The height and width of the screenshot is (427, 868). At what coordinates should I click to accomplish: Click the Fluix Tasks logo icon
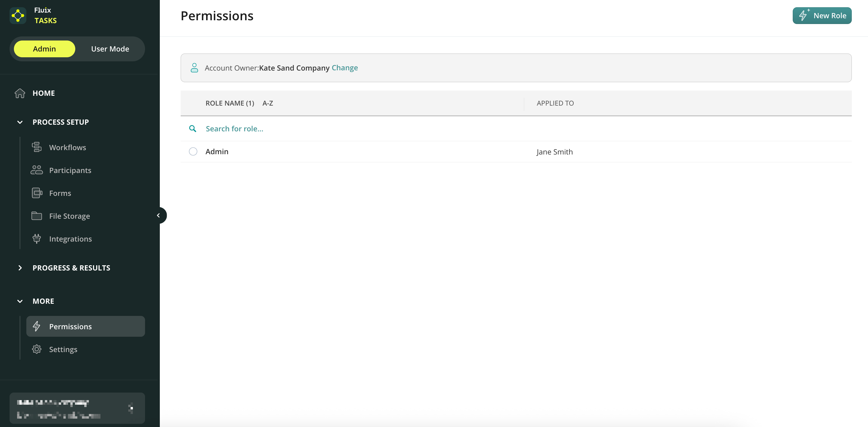(18, 16)
